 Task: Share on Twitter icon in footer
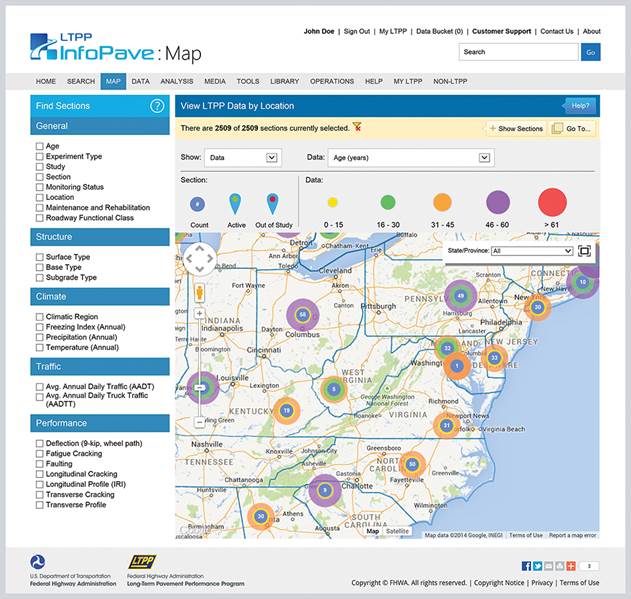[x=537, y=566]
